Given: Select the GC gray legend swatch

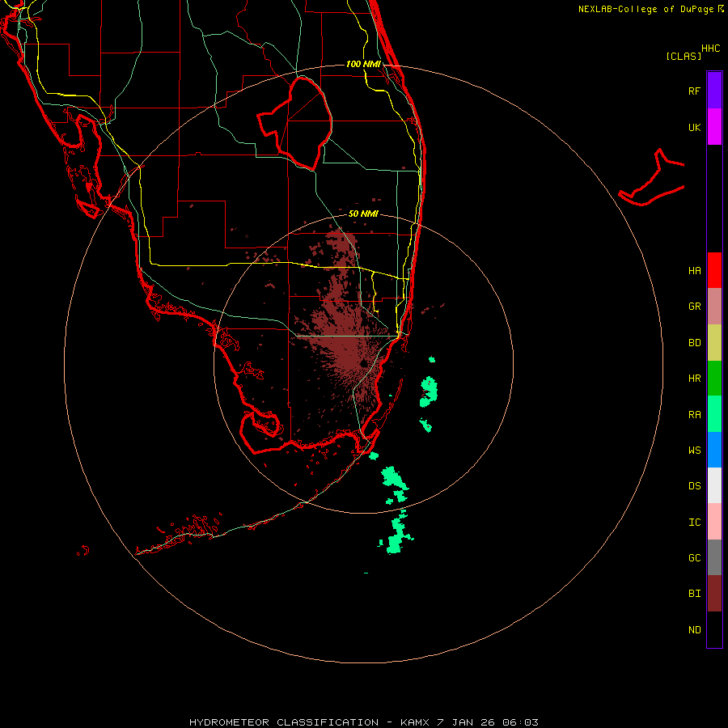Looking at the screenshot, I should coord(714,557).
